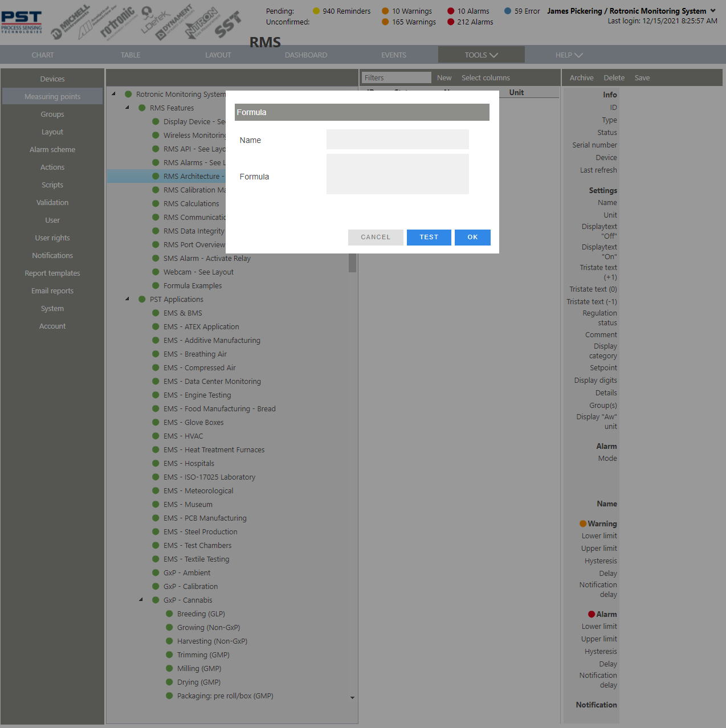Click the PST Process Sensing Technologies logo
Viewport: 726px width, 728px height.
point(22,22)
